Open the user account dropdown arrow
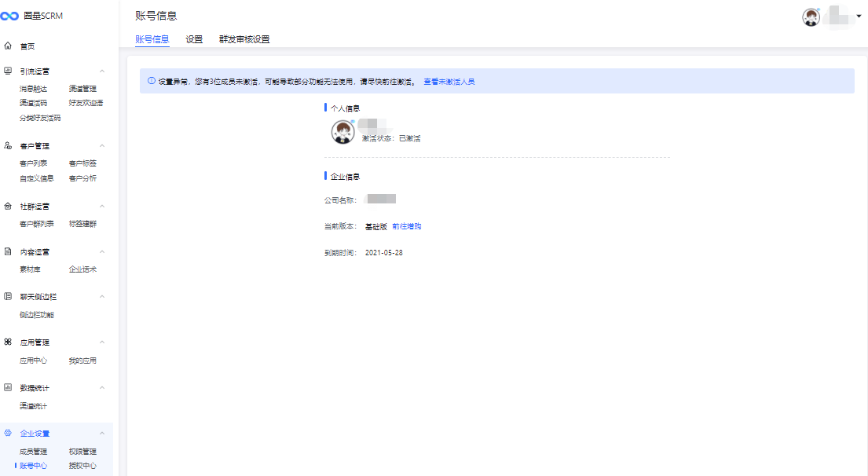868x476 pixels. point(859,16)
